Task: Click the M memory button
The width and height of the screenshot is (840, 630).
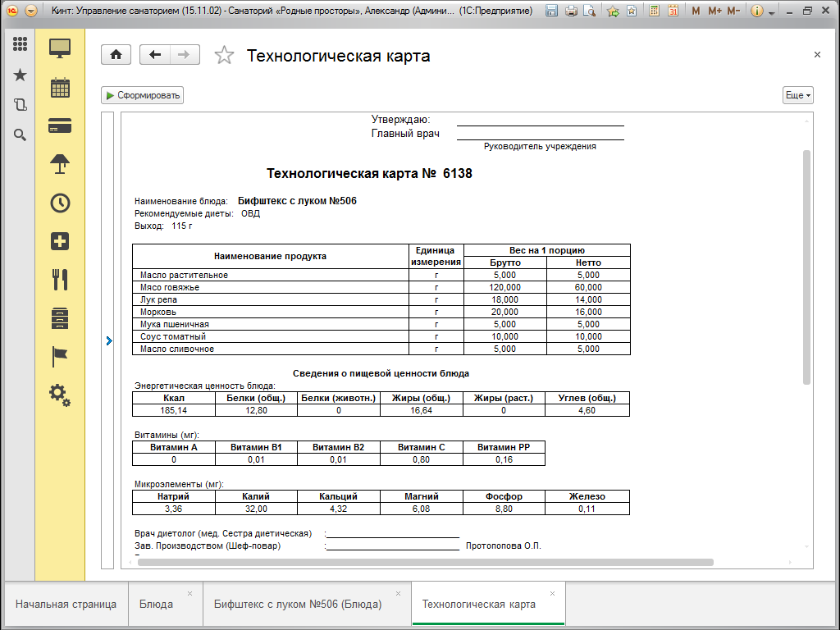Action: pyautogui.click(x=696, y=11)
